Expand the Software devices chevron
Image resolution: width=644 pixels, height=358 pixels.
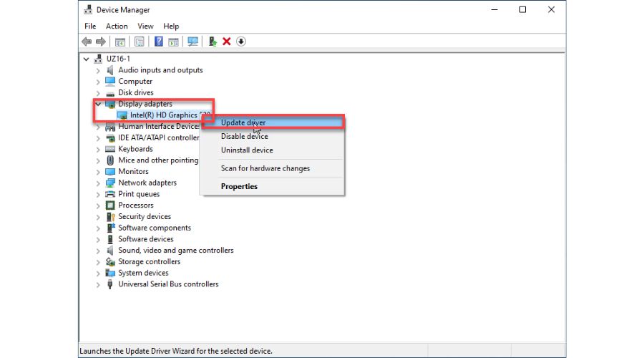(98, 240)
